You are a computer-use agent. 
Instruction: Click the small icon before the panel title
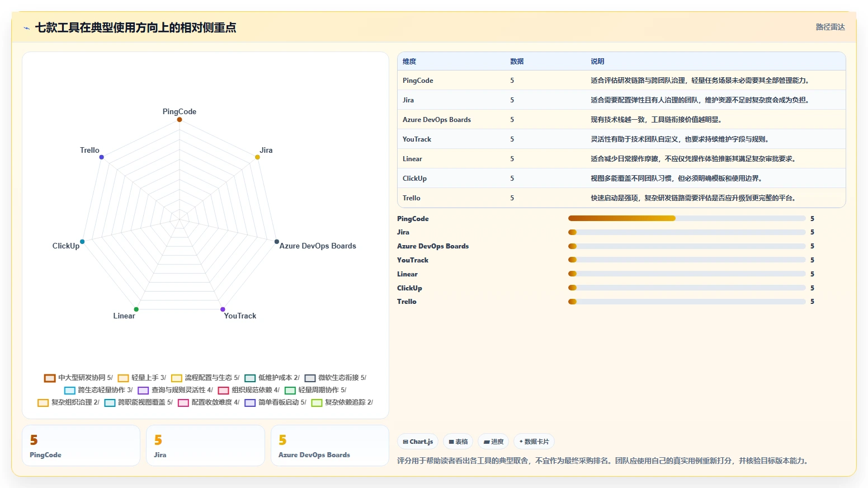26,28
